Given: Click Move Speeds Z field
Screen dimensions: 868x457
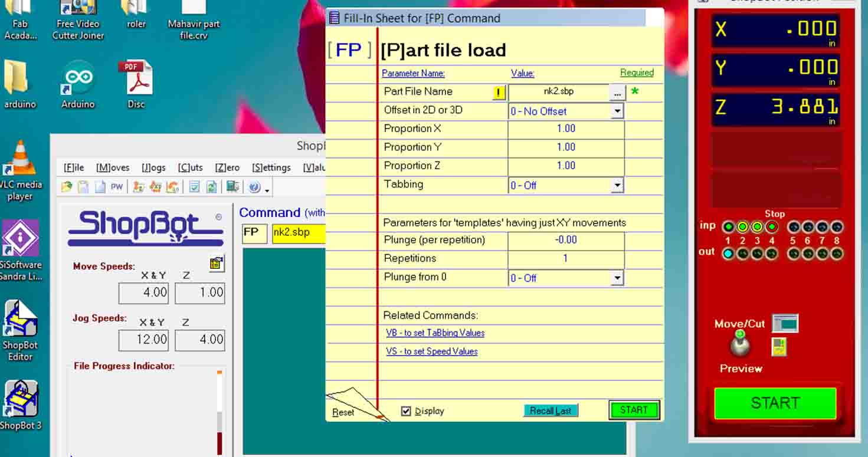Looking at the screenshot, I should coord(200,293).
